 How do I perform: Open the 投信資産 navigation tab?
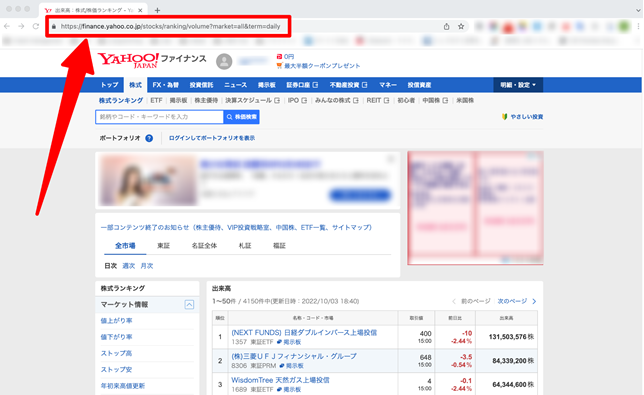coord(419,85)
